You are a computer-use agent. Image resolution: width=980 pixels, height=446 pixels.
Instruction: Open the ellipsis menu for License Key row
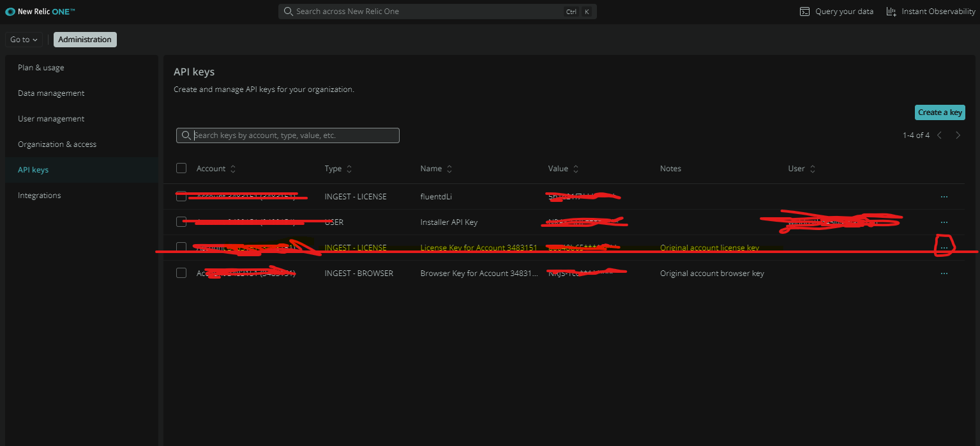point(944,248)
